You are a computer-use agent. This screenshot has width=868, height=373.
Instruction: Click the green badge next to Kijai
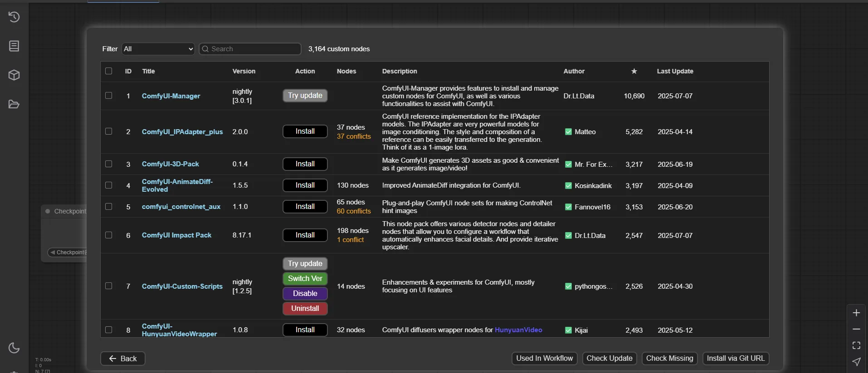pos(568,330)
